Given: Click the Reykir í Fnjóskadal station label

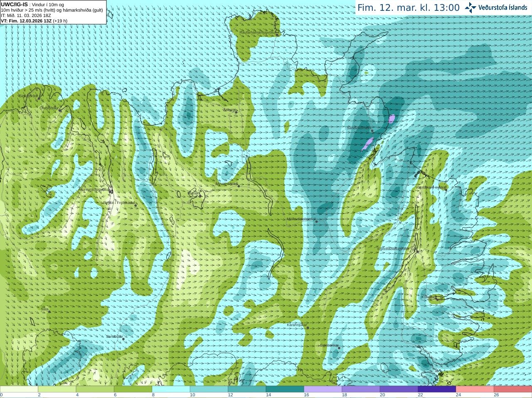Looking at the screenshot, I should point(119,203).
